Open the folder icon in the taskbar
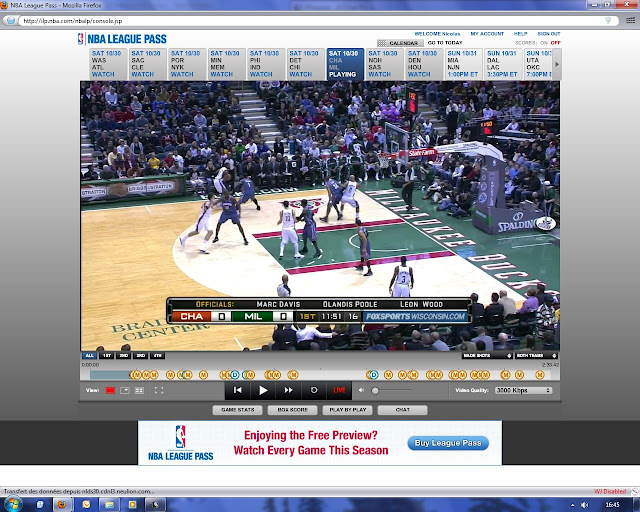640x512 pixels. (109, 505)
